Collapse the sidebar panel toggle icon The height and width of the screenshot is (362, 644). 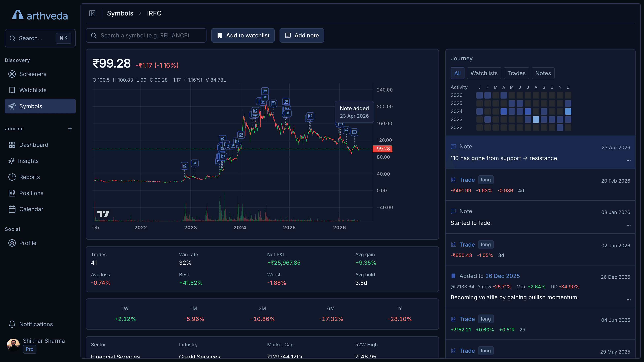coord(92,13)
